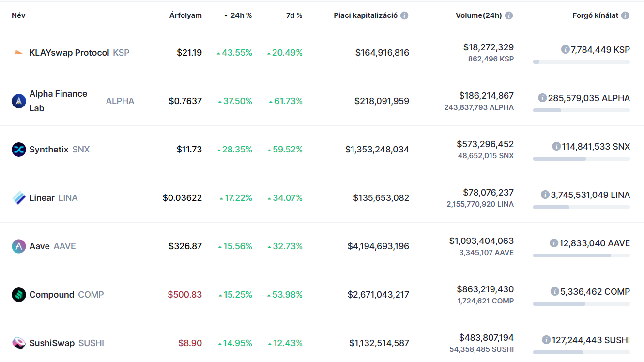
Task: Click the Alpha Finance Lab coin logo
Action: pyautogui.click(x=18, y=101)
